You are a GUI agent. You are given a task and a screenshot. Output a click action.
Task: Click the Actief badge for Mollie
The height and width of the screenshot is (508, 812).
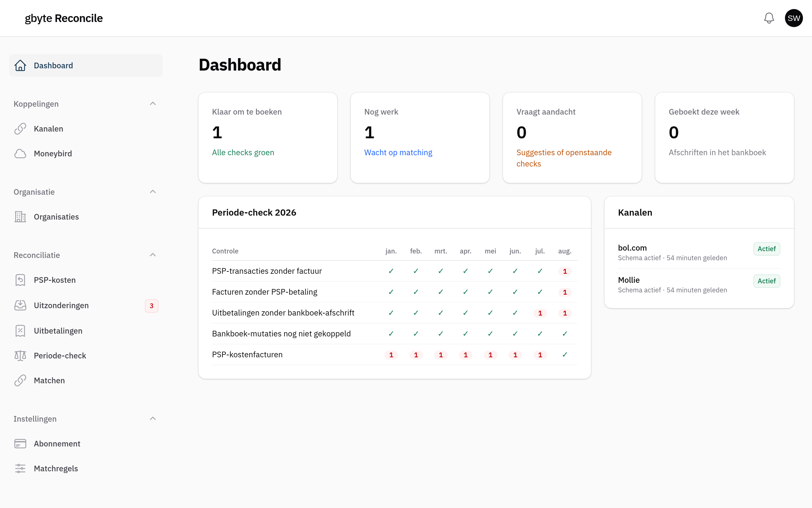click(766, 281)
